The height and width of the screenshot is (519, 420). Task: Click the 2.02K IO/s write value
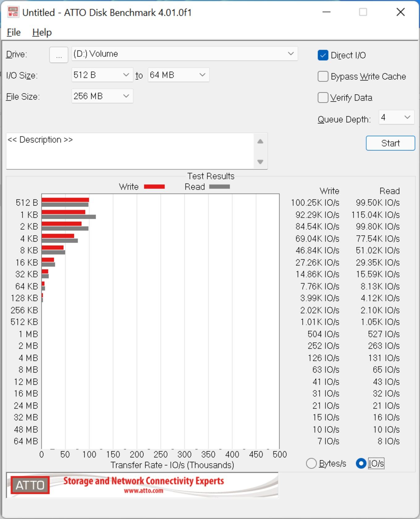pyautogui.click(x=320, y=310)
